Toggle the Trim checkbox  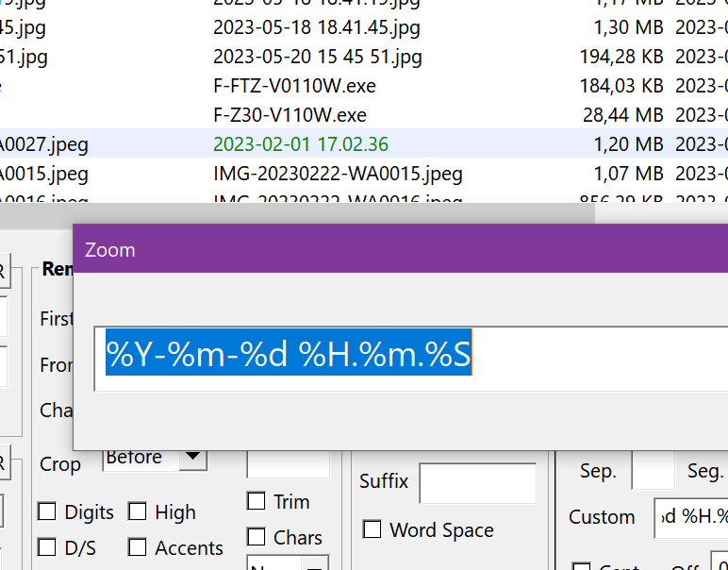(x=256, y=501)
